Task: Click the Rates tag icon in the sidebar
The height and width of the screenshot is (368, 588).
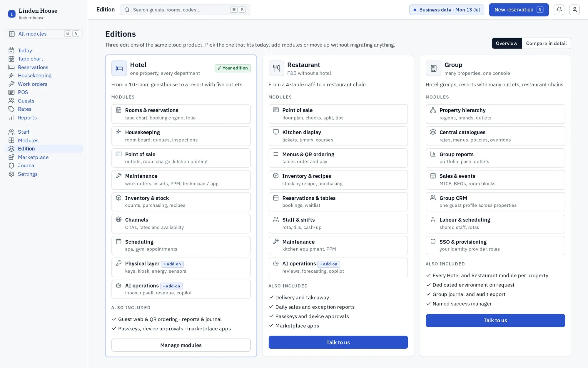Action: (x=11, y=109)
